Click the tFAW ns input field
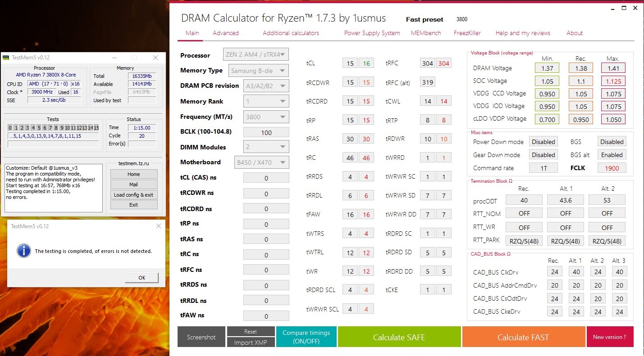The image size is (644, 356). [266, 316]
